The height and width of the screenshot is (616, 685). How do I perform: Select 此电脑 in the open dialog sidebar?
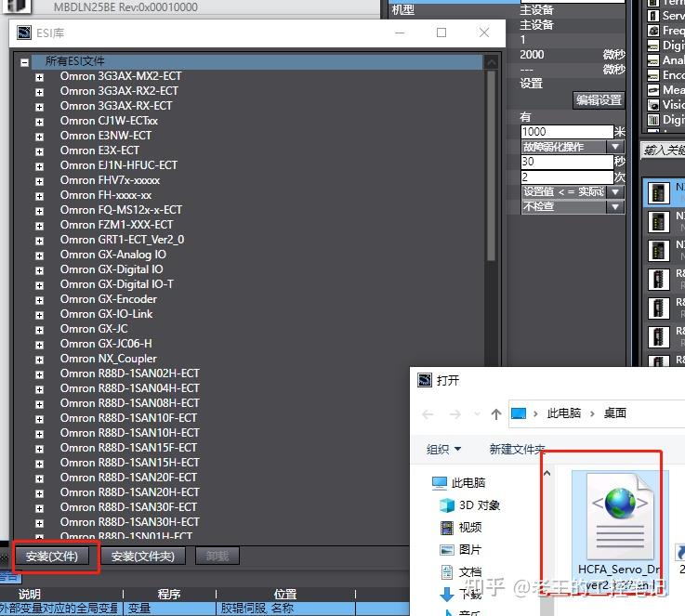coord(459,482)
